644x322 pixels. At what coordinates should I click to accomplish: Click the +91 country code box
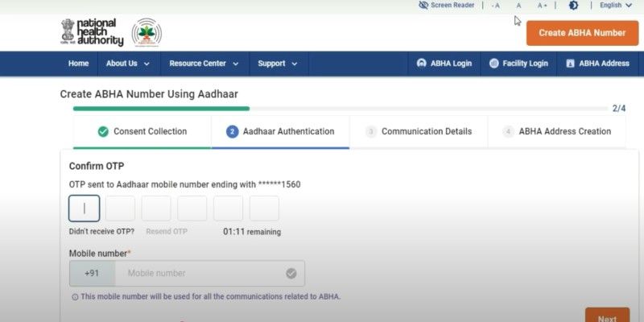pyautogui.click(x=92, y=273)
